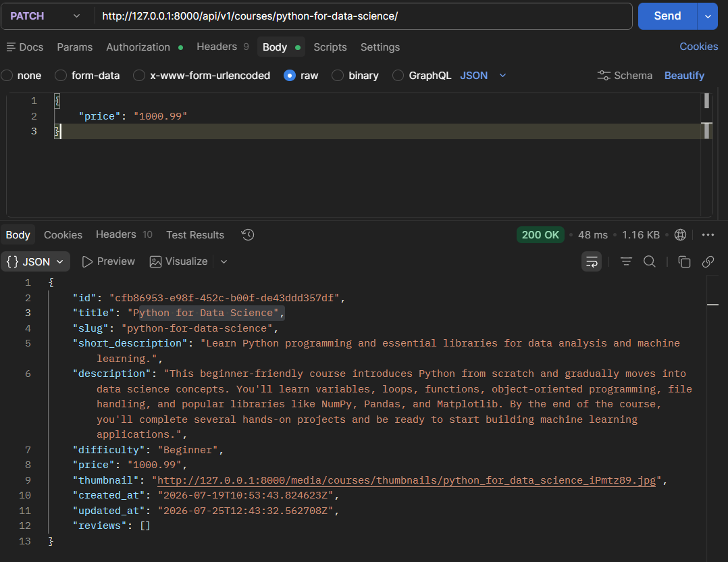Click the "short_description" key in response
728x562 pixels.
(x=130, y=343)
